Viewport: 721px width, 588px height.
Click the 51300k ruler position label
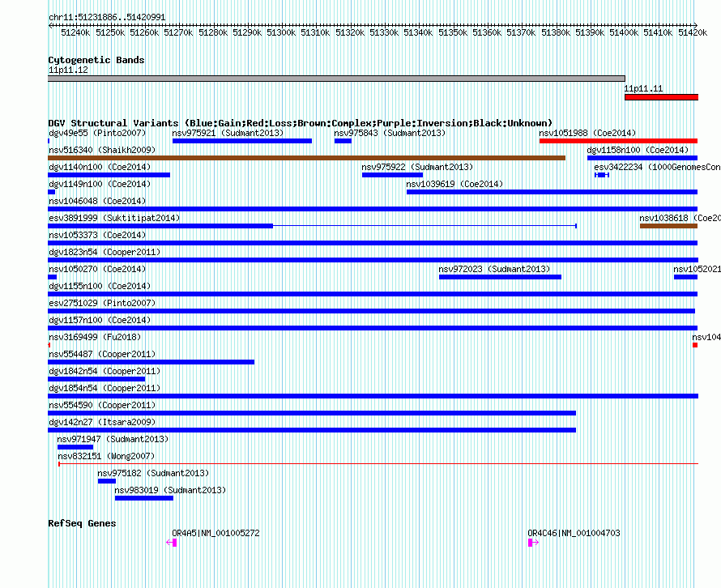point(281,32)
